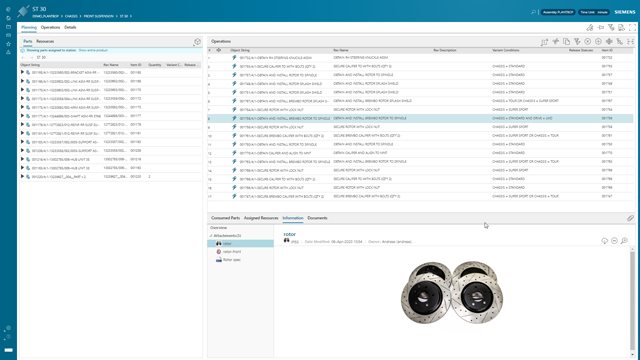Click the pin icon in top toolbar
The image size is (640, 360).
(x=600, y=27)
